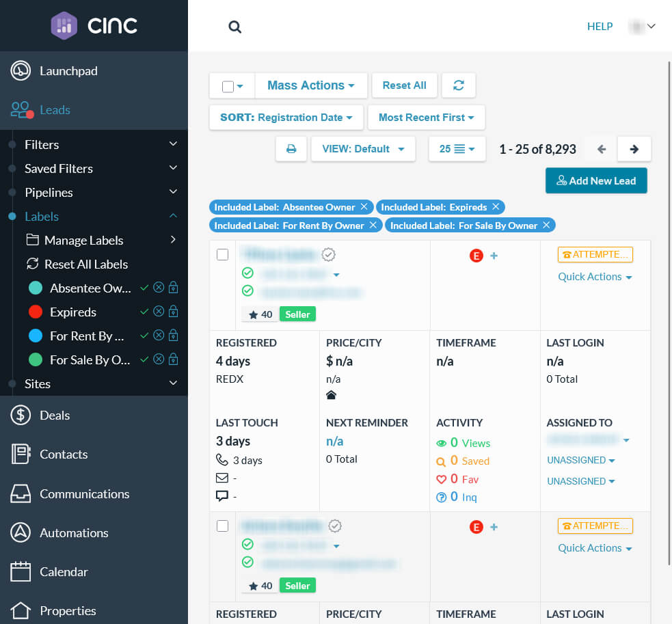Click the Add New Lead button
This screenshot has width=672, height=624.
(596, 180)
